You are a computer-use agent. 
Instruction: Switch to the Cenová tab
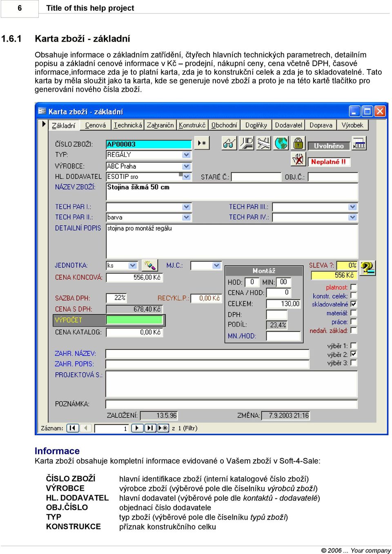[x=96, y=125]
